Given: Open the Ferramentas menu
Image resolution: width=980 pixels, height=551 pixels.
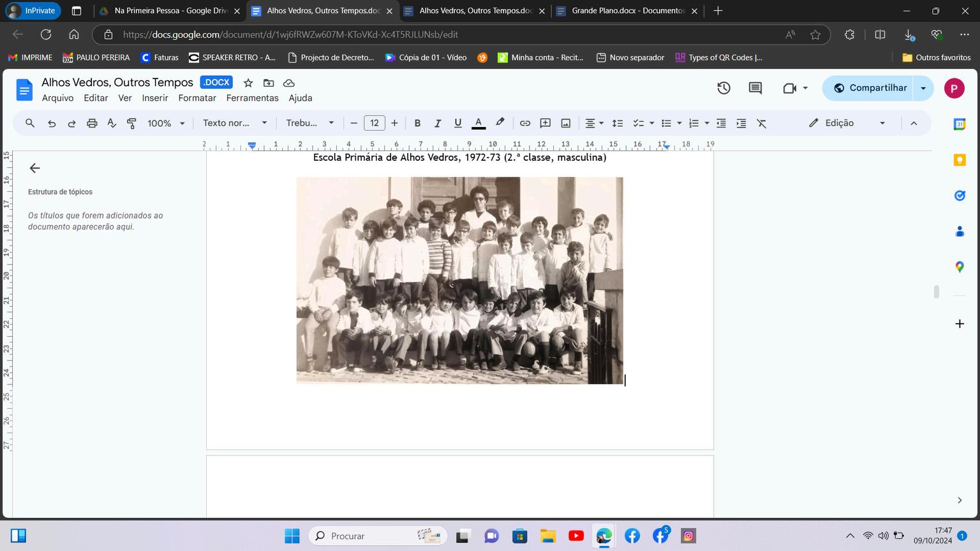Looking at the screenshot, I should [252, 98].
